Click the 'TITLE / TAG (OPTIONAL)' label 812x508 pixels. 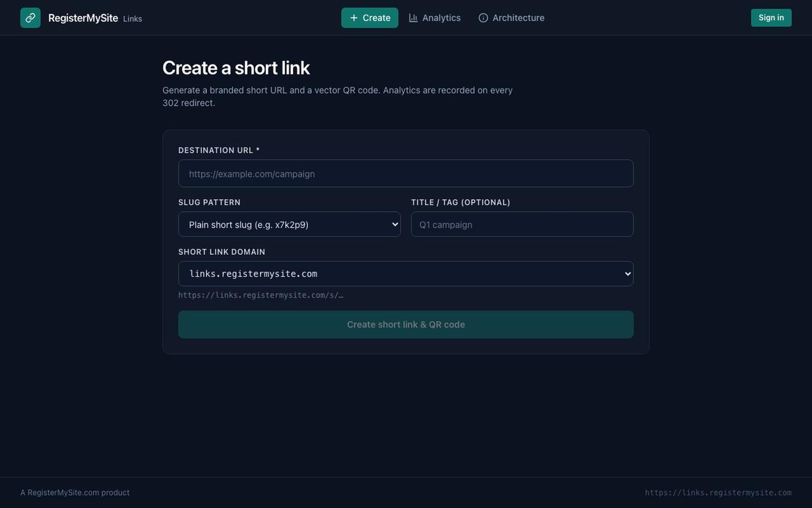(461, 203)
